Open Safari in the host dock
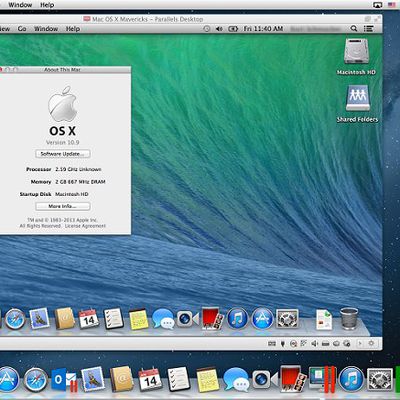The image size is (400, 400). point(35,380)
